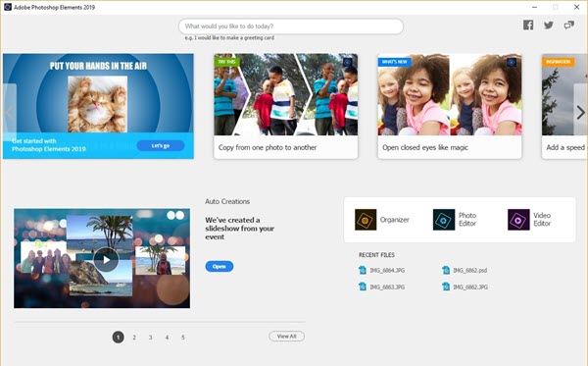This screenshot has height=366, width=588.
Task: Go back with the carousel left arrow
Action: pos(10,112)
